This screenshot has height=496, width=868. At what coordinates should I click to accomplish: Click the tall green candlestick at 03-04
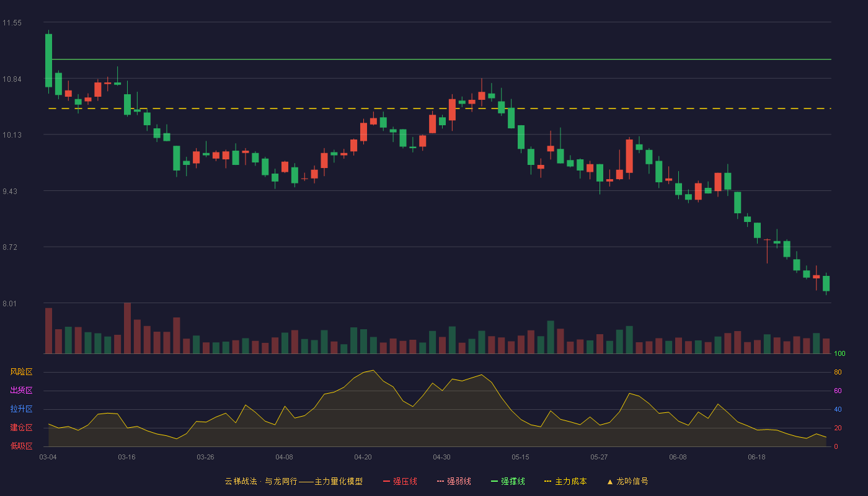tap(48, 60)
